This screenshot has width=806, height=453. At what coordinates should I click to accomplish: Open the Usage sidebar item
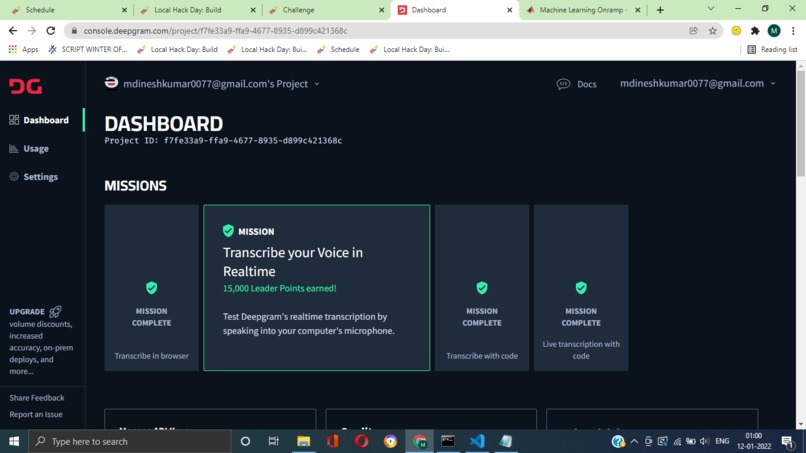pos(29,149)
